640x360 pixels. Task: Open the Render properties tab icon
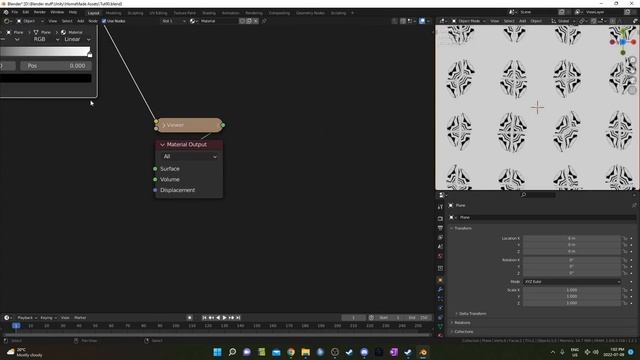pos(440,218)
